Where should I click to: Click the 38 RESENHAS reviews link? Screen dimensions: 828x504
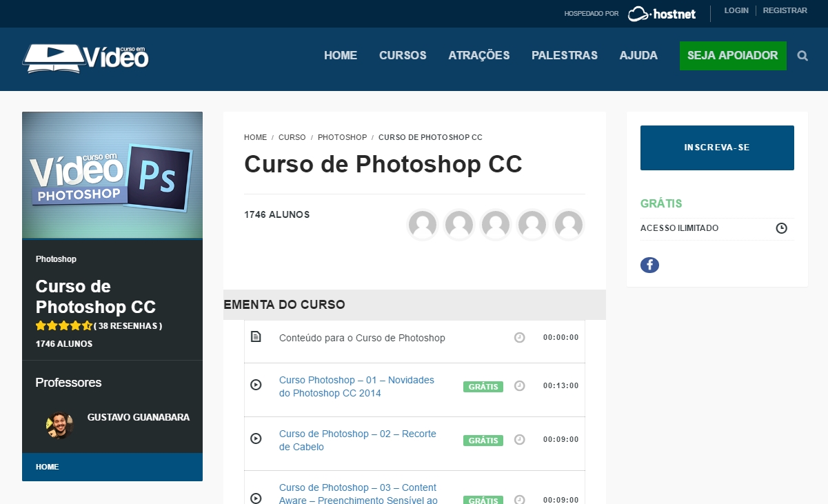(x=128, y=326)
